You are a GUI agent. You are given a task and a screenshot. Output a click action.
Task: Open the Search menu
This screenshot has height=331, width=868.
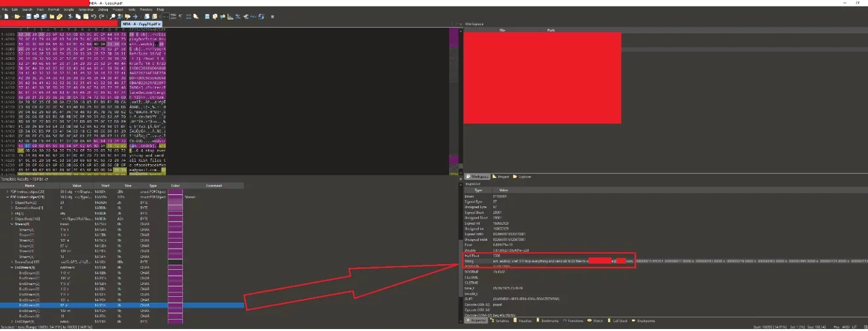27,9
